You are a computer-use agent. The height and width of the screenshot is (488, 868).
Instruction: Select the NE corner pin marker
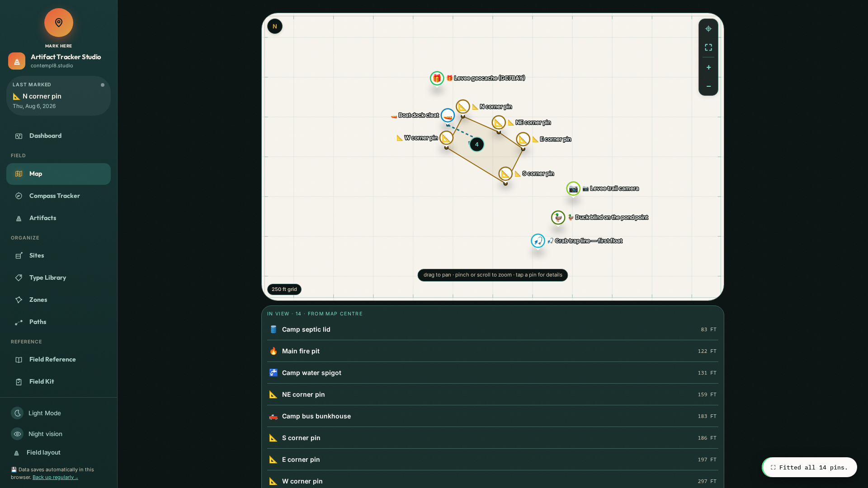[x=499, y=122]
